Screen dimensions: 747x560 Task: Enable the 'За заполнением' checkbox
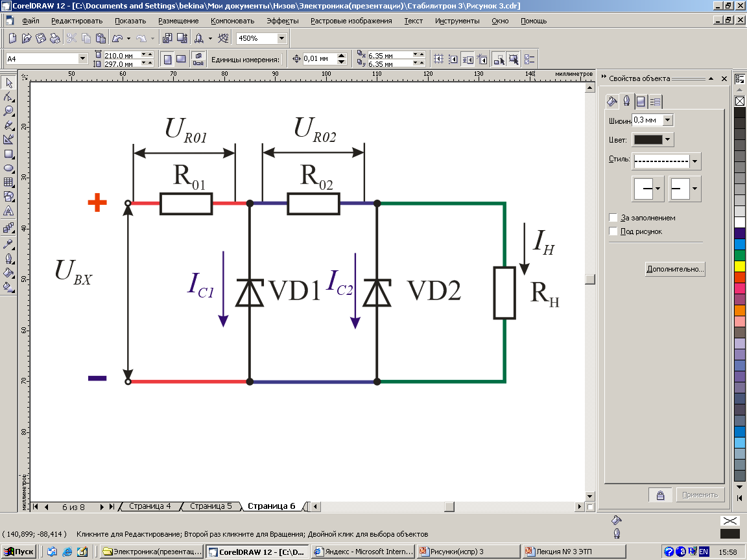pyautogui.click(x=613, y=218)
